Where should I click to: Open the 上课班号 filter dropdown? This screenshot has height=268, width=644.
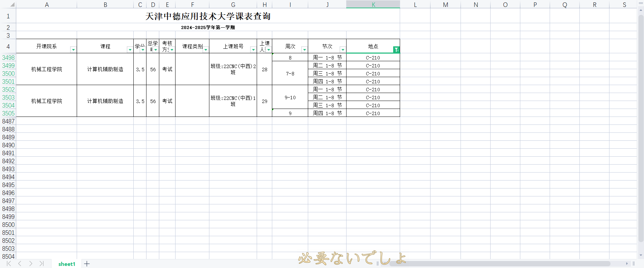tap(253, 50)
